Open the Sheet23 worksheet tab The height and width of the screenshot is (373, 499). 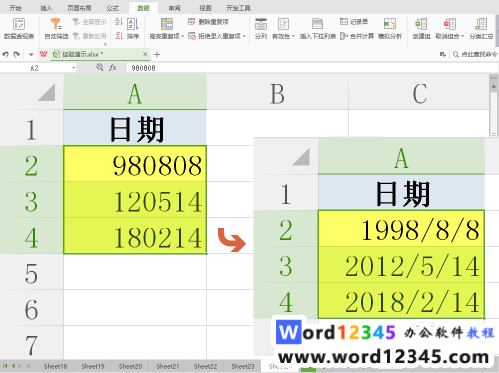(243, 366)
